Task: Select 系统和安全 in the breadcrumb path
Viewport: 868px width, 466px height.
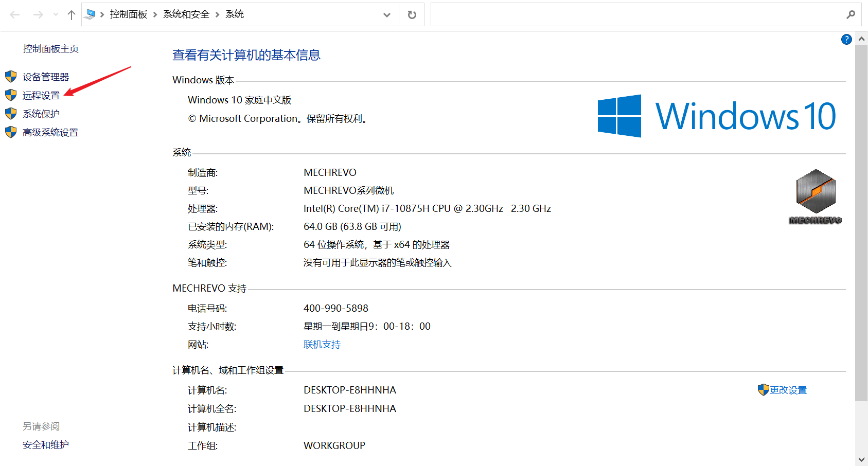Action: coord(186,14)
